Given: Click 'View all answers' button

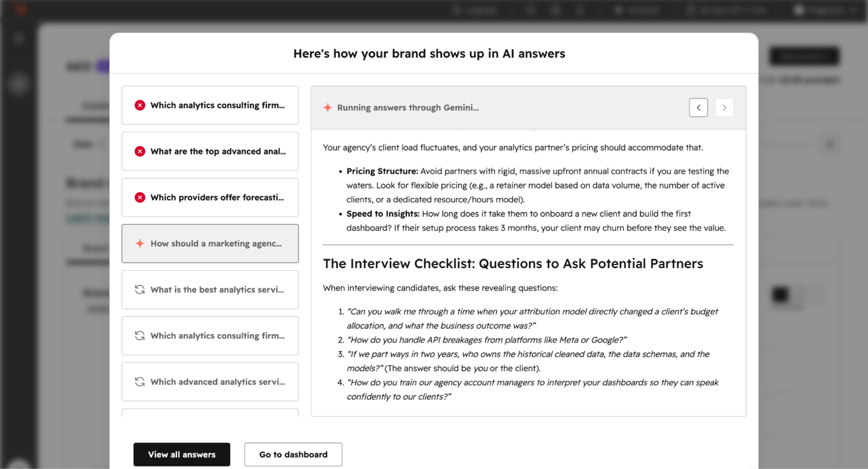Looking at the screenshot, I should click(182, 455).
